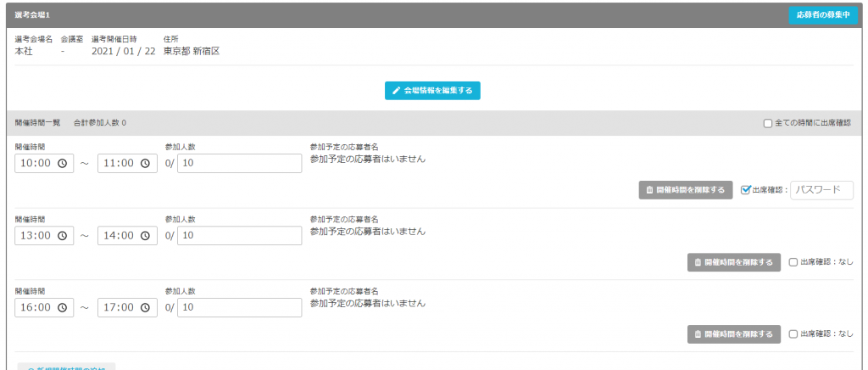This screenshot has width=868, height=370.
Task: Check 出席確認 for the 16:00 slot
Action: tap(793, 334)
